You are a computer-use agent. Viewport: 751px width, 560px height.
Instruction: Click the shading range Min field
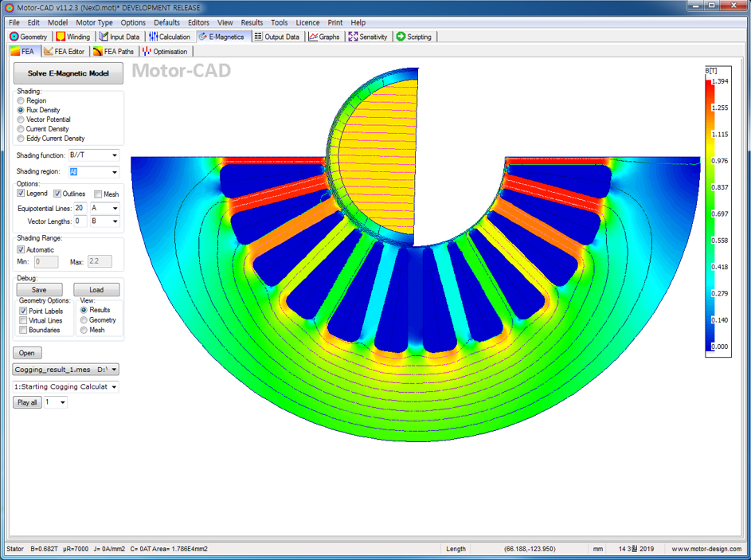tap(46, 261)
